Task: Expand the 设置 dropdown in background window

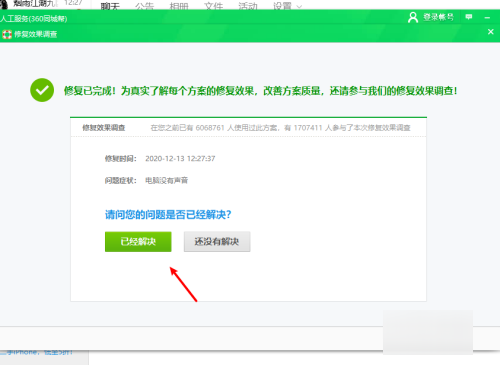Action: click(287, 6)
